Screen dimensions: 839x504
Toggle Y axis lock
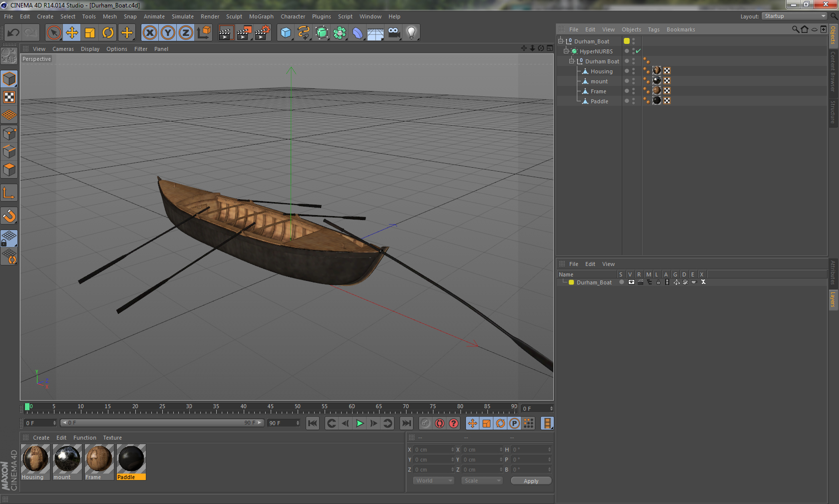pyautogui.click(x=168, y=33)
